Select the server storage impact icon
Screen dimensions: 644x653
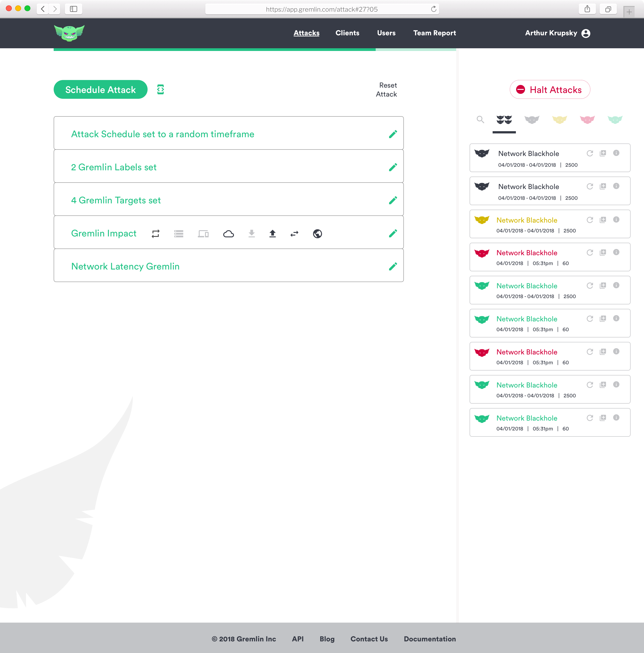179,234
